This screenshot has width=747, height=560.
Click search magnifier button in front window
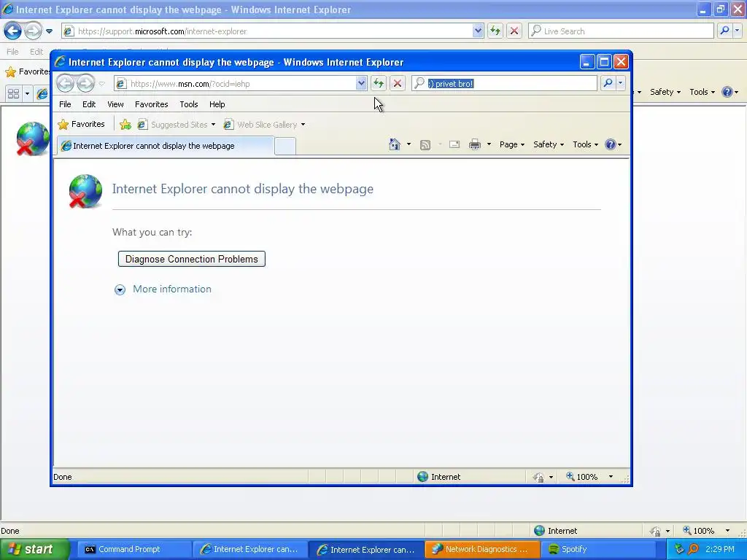coord(608,83)
